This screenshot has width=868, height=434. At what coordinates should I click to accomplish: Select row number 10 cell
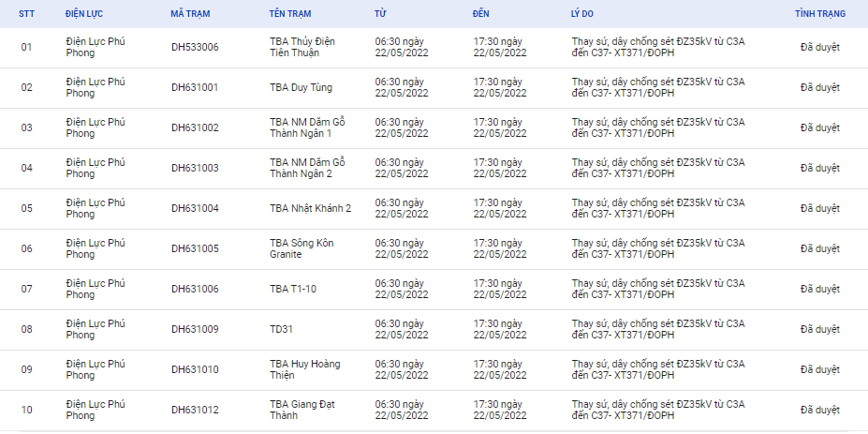click(x=26, y=410)
